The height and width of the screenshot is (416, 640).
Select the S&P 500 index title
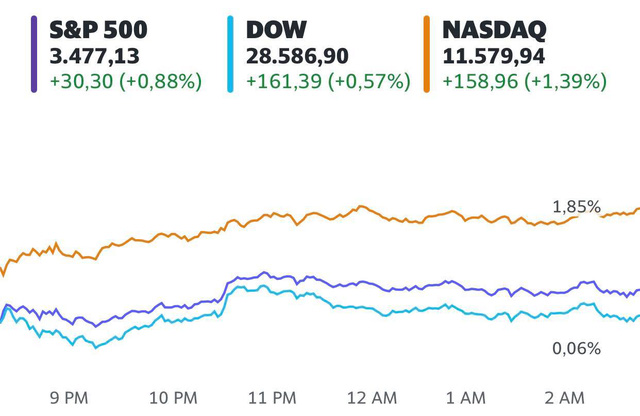(98, 30)
